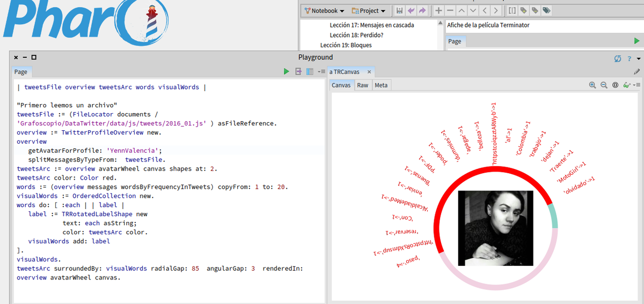Click the blue bindings table icon in Playground

click(310, 71)
